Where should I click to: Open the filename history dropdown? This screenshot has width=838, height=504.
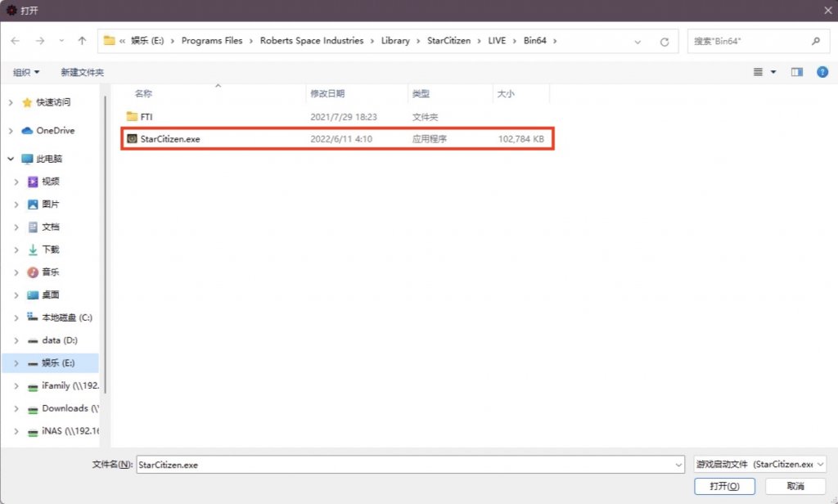click(x=678, y=465)
